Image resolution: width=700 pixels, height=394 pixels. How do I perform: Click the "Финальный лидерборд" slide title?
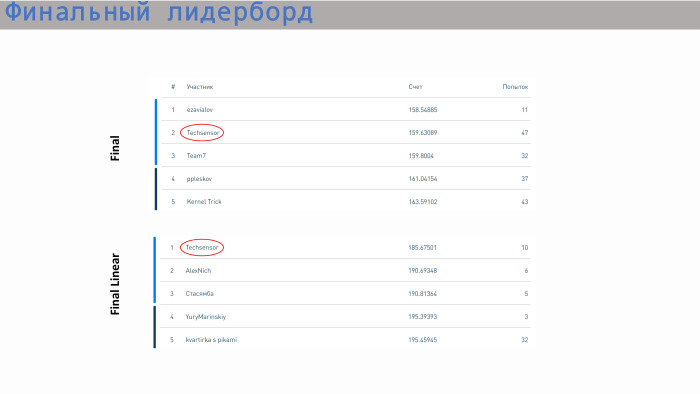tap(158, 12)
